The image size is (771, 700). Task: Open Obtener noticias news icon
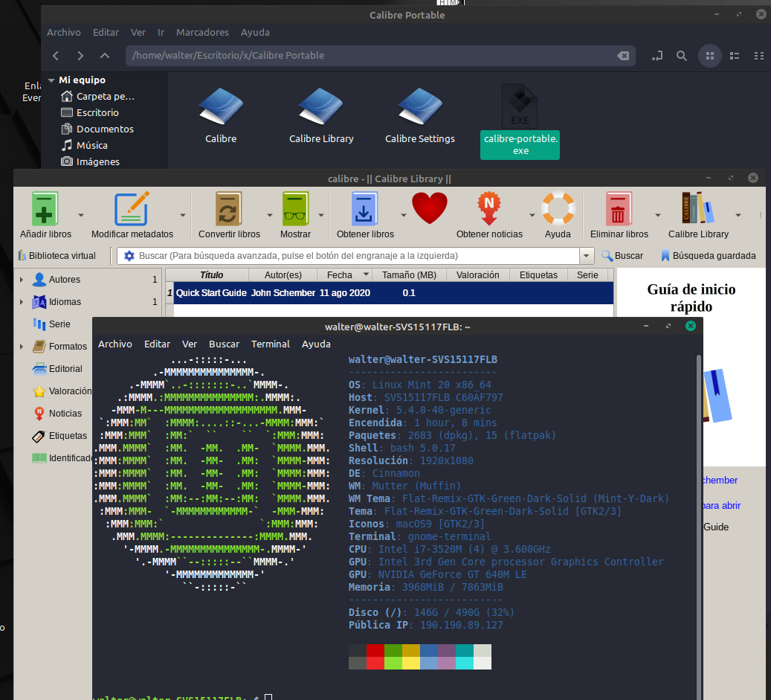(x=488, y=209)
